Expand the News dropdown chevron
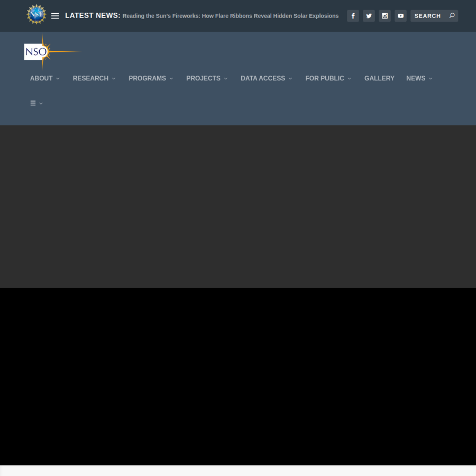Viewport: 476px width, 476px height. click(431, 79)
